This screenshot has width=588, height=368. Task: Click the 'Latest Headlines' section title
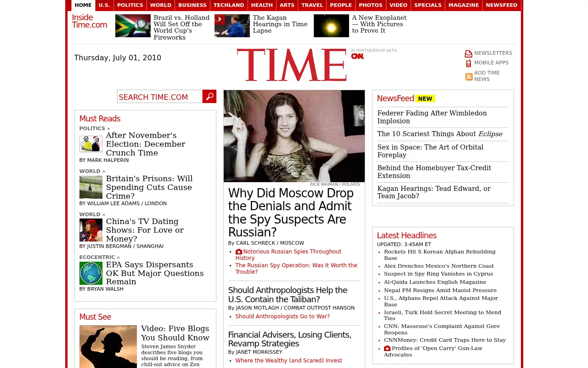click(407, 236)
